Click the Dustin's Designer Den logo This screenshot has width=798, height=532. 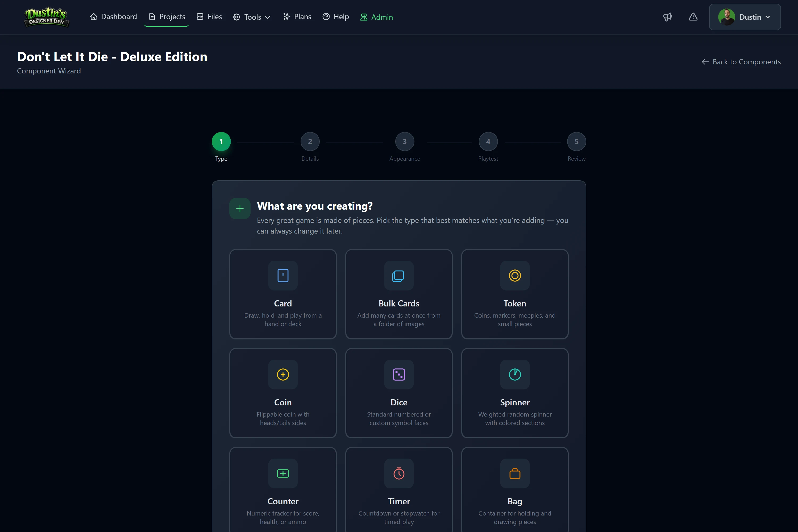point(47,17)
